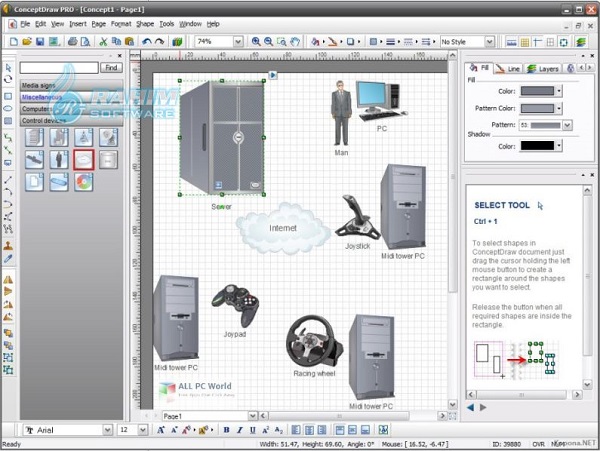Toggle italic text formatting

click(239, 430)
